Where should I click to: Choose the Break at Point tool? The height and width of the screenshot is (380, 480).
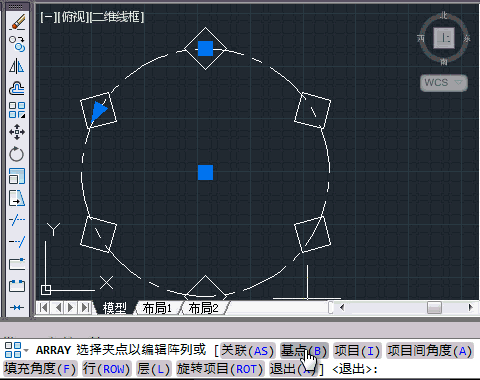17,264
